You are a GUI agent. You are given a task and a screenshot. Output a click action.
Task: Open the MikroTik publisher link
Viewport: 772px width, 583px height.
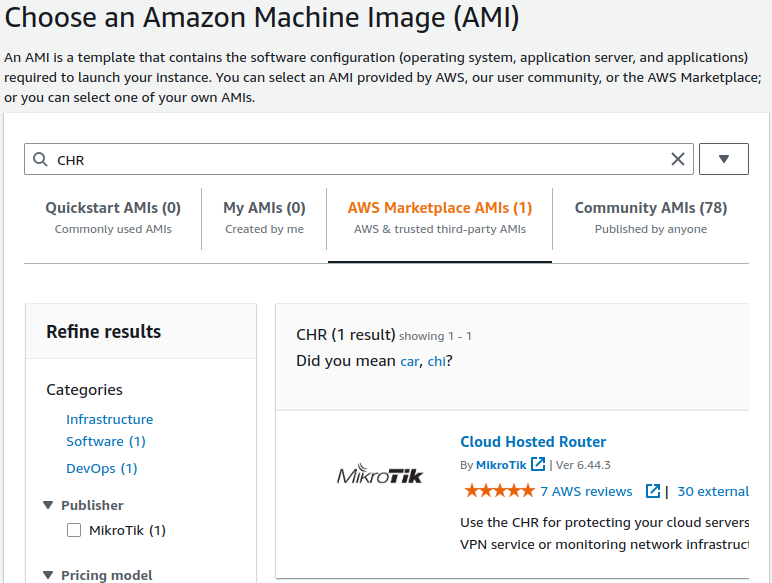(x=501, y=465)
